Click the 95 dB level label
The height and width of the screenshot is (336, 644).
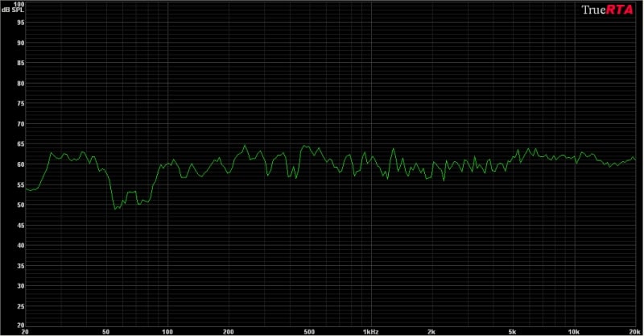19,22
